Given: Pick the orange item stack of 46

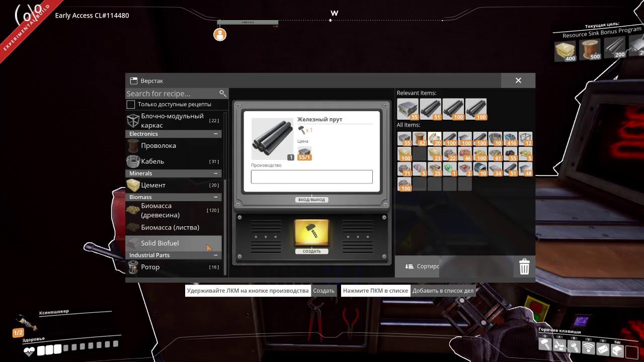Looking at the screenshot, I should 465,154.
